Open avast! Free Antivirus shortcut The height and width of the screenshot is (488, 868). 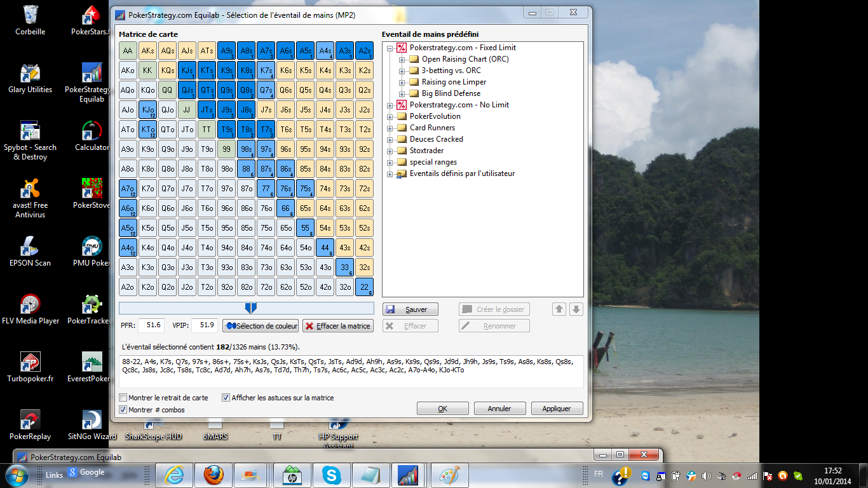(x=30, y=197)
